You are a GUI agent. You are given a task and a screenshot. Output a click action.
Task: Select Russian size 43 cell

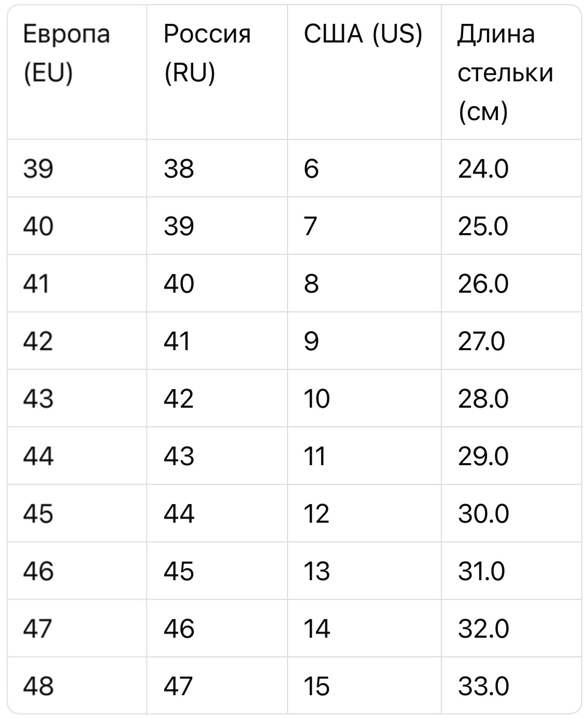tap(179, 456)
